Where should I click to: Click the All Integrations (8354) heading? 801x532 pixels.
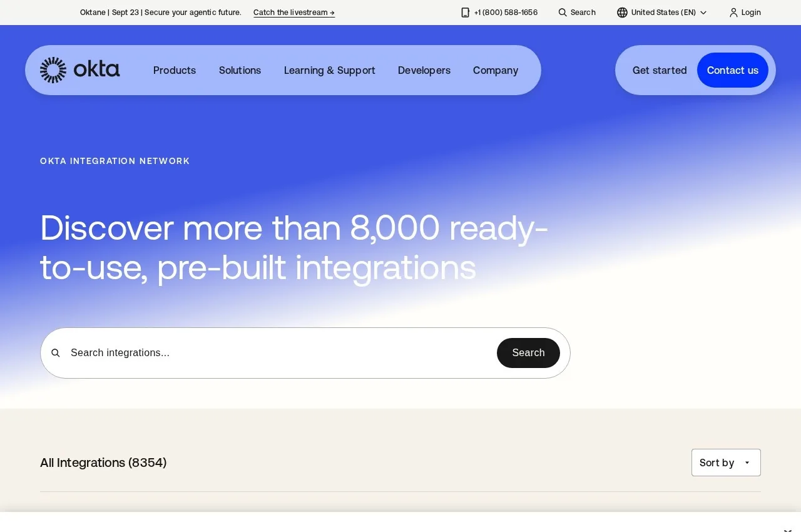tap(103, 463)
